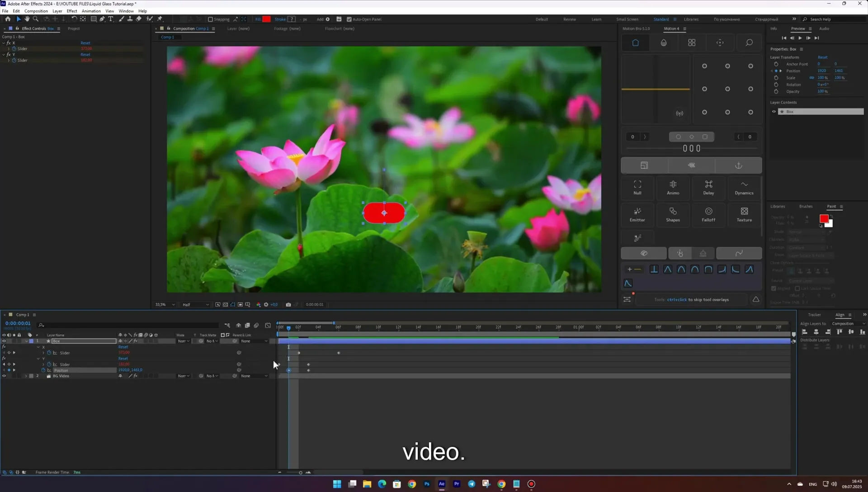Toggle Position stopwatch in Properties panel
Image resolution: width=868 pixels, height=492 pixels.
point(776,71)
